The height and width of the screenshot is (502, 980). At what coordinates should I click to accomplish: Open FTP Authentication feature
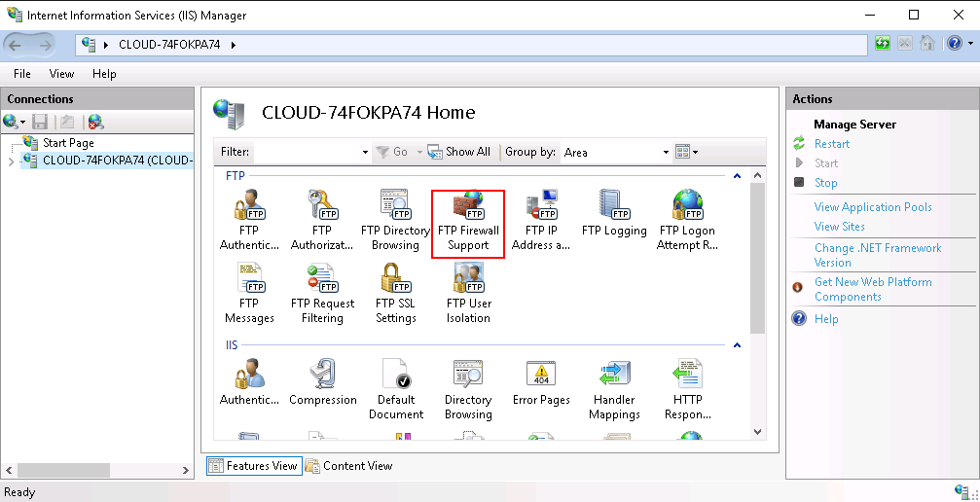249,221
